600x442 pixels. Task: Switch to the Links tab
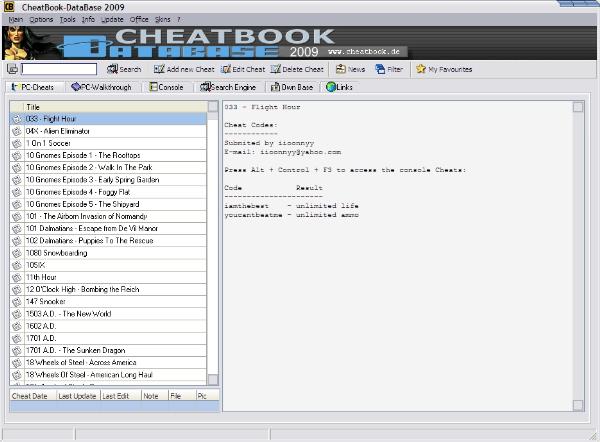339,87
